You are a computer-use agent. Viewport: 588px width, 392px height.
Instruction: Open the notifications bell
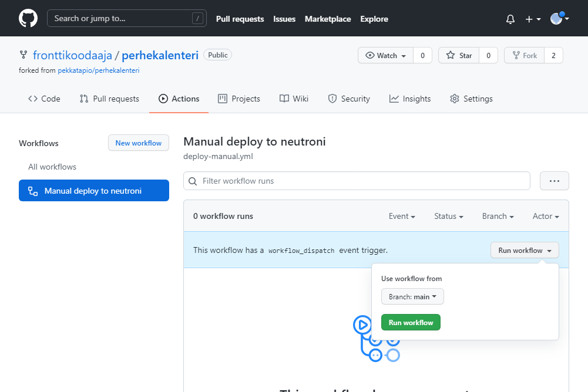(x=510, y=19)
